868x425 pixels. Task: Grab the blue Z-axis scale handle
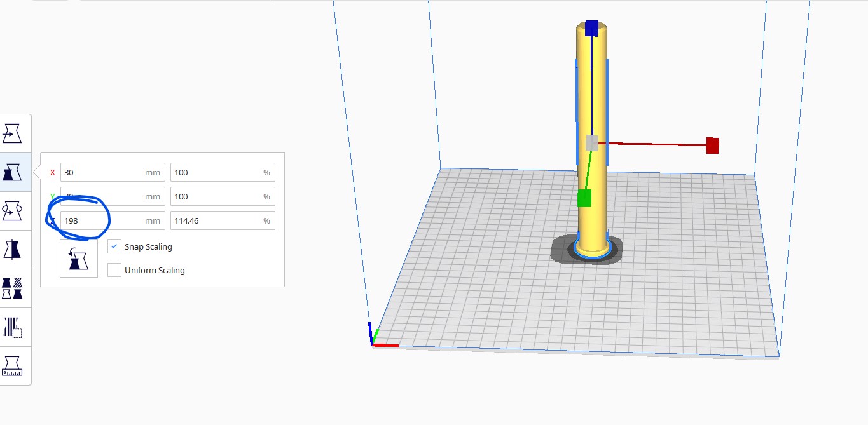click(x=592, y=28)
